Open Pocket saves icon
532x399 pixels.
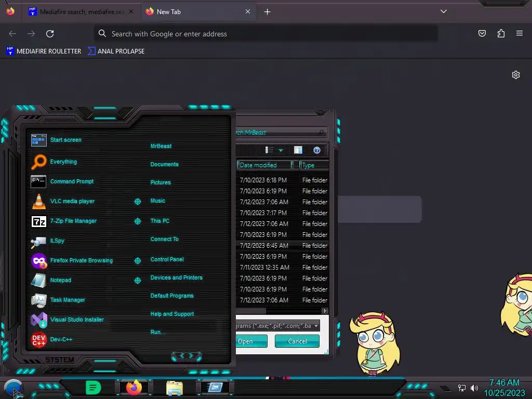click(x=482, y=33)
